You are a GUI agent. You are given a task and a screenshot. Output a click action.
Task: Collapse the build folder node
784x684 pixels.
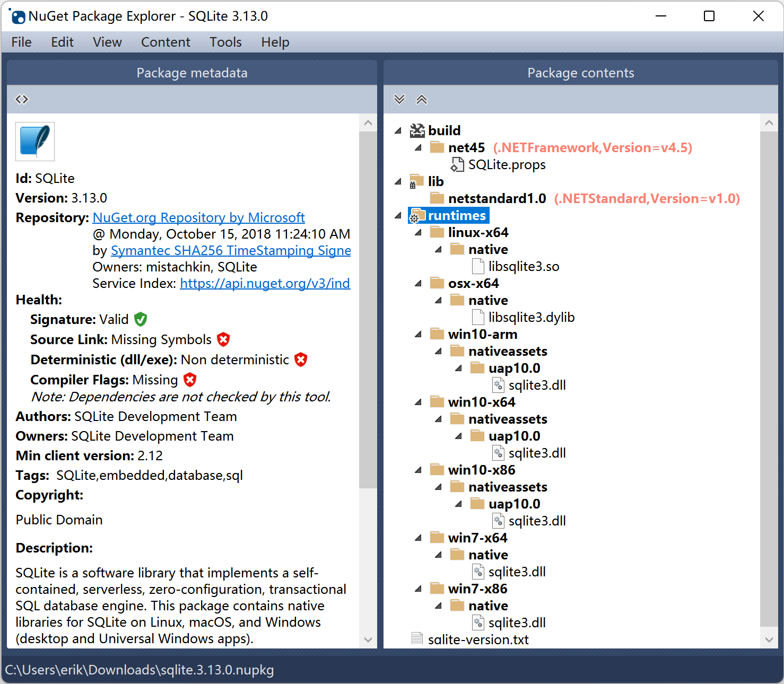click(398, 130)
